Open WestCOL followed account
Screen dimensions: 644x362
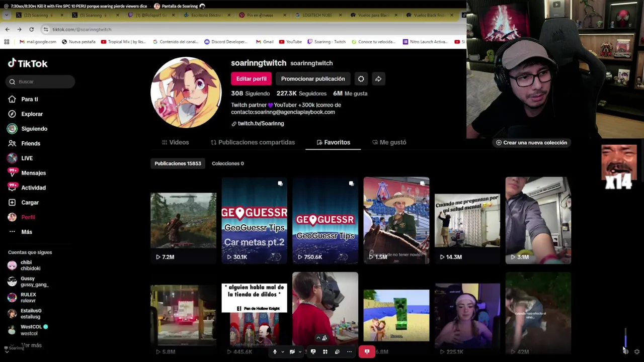pos(28,330)
